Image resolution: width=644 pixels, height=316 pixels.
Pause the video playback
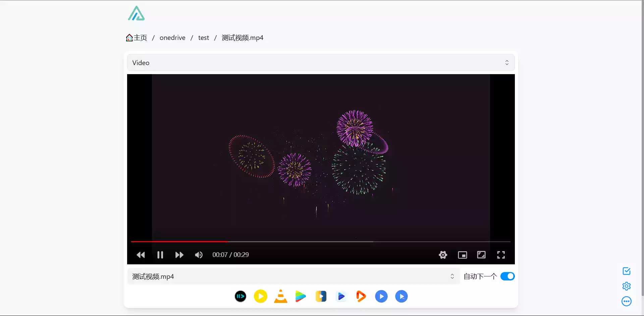tap(160, 255)
